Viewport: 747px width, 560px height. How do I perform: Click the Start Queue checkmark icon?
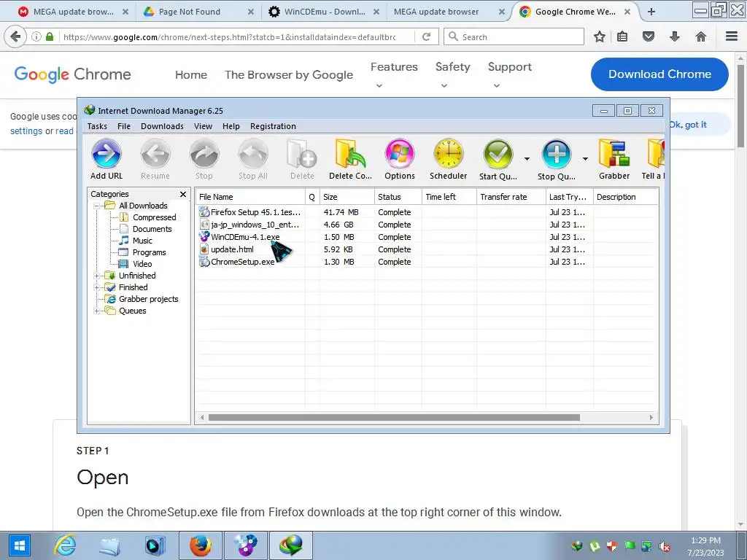(498, 154)
